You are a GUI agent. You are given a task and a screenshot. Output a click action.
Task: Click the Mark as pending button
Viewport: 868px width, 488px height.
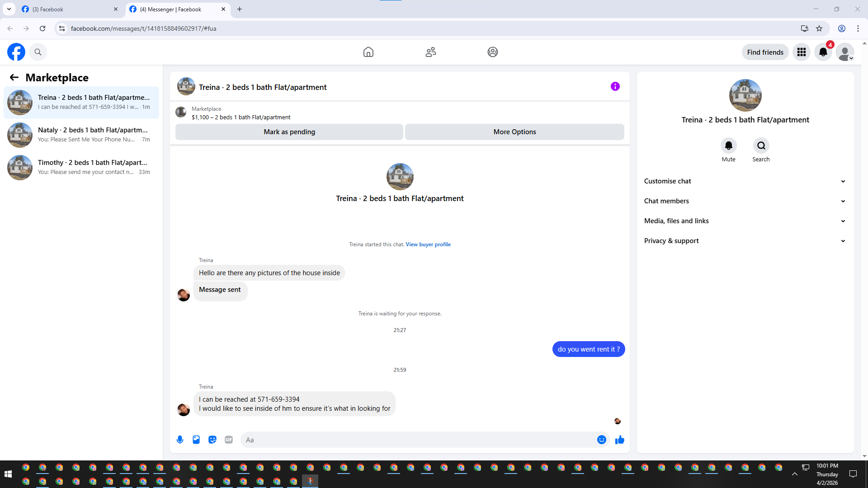pyautogui.click(x=289, y=132)
